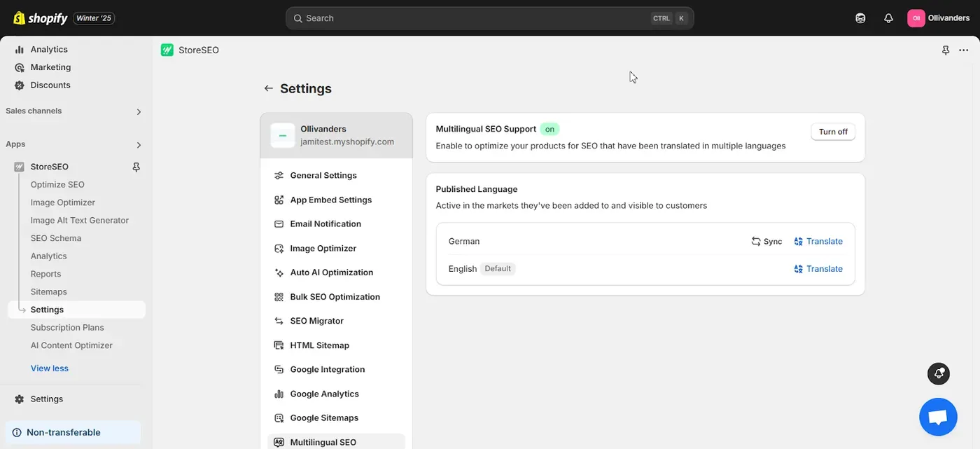Go back using the Settings arrow

pos(268,88)
